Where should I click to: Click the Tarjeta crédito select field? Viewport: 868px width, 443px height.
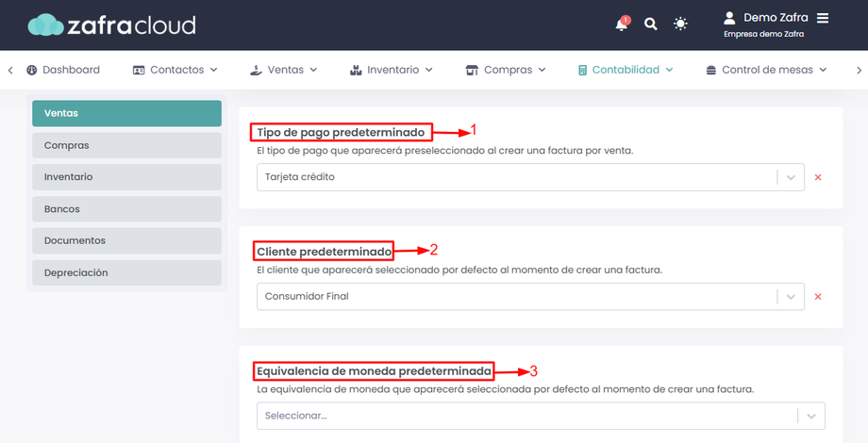point(530,177)
